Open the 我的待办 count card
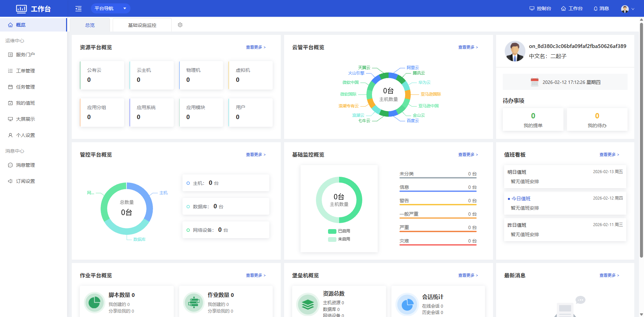The width and height of the screenshot is (644, 317). click(x=597, y=119)
